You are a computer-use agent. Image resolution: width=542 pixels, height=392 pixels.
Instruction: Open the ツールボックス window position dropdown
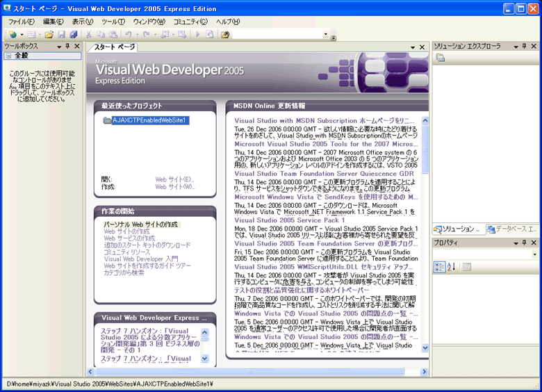59,47
